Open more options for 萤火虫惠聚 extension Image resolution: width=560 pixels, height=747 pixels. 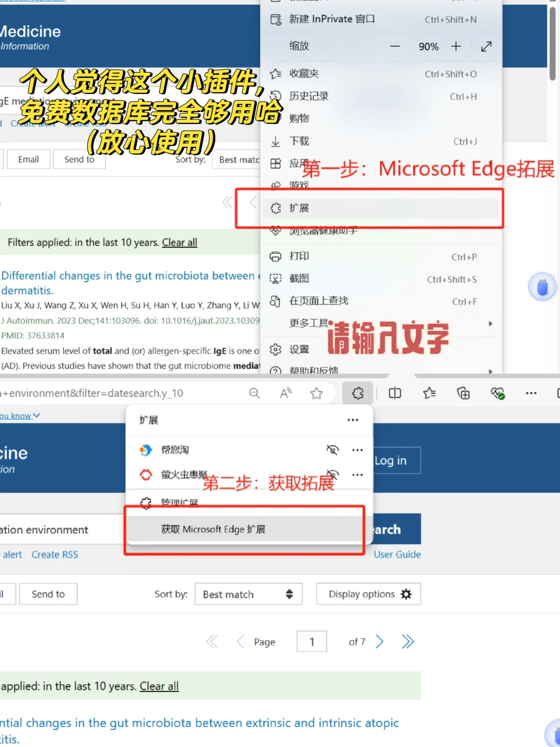tap(357, 474)
